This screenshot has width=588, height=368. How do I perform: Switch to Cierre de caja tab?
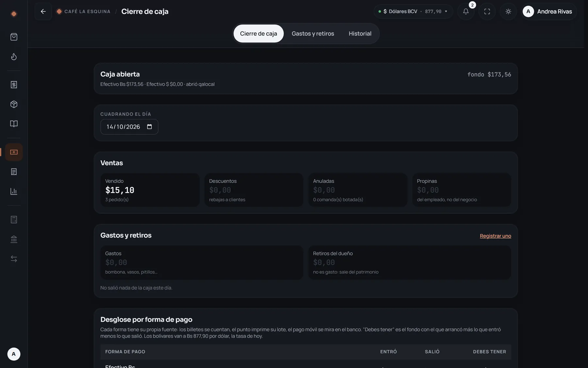click(x=258, y=33)
